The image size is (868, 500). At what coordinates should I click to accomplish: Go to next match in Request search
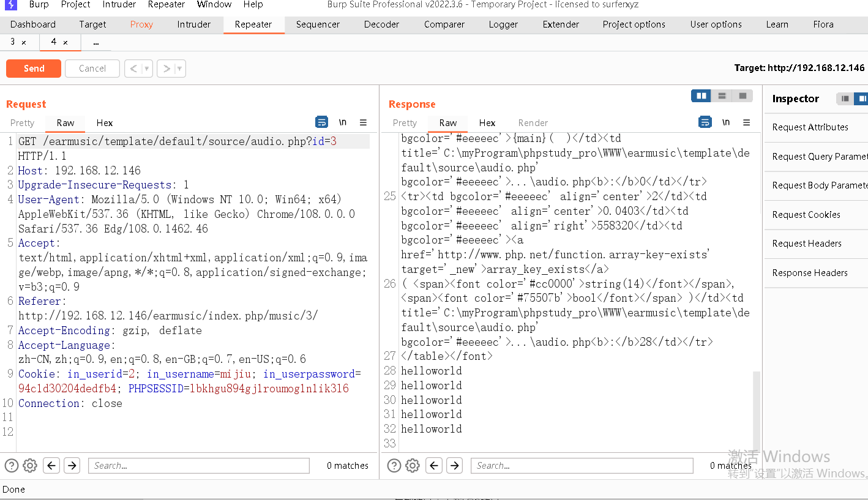pos(72,466)
